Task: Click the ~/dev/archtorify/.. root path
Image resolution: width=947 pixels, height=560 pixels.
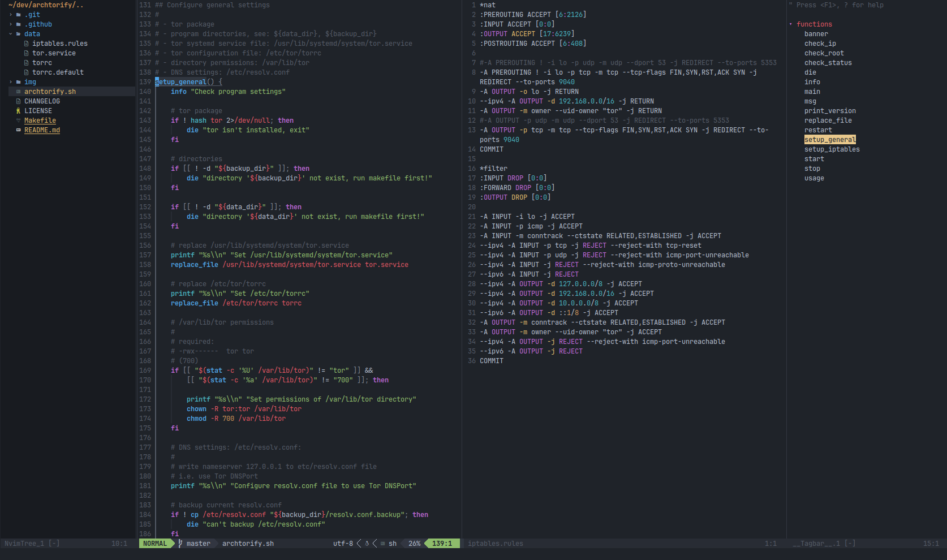Action: [46, 5]
